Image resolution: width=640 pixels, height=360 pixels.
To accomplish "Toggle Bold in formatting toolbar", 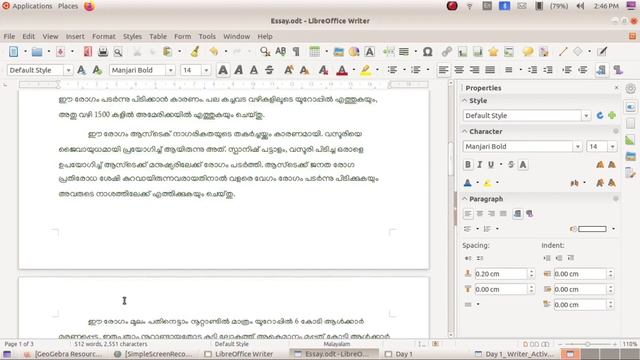I will [223, 70].
